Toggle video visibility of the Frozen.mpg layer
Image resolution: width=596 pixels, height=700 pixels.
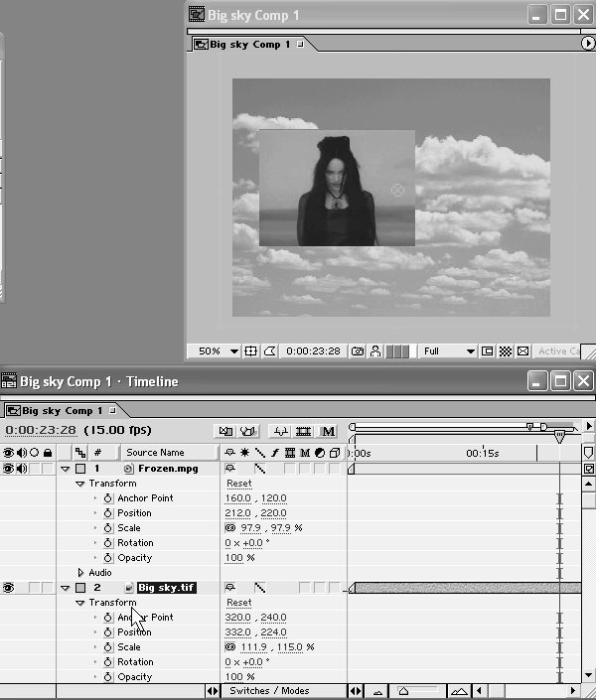[x=9, y=469]
